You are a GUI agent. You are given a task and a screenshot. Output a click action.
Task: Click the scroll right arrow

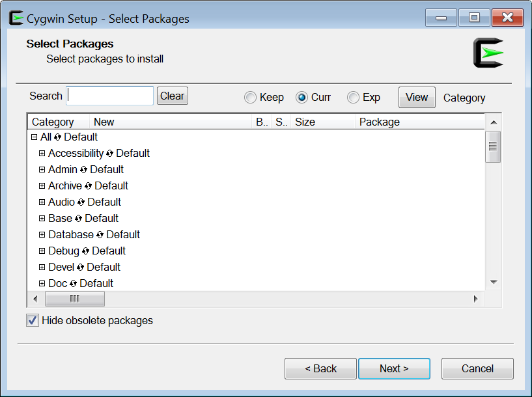[476, 299]
